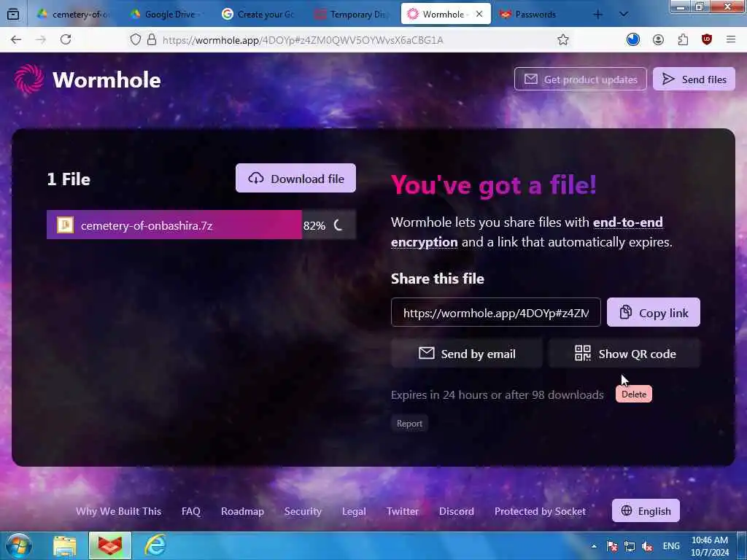This screenshot has height=560, width=747.
Task: Click the 82% download progress indicator
Action: [314, 226]
